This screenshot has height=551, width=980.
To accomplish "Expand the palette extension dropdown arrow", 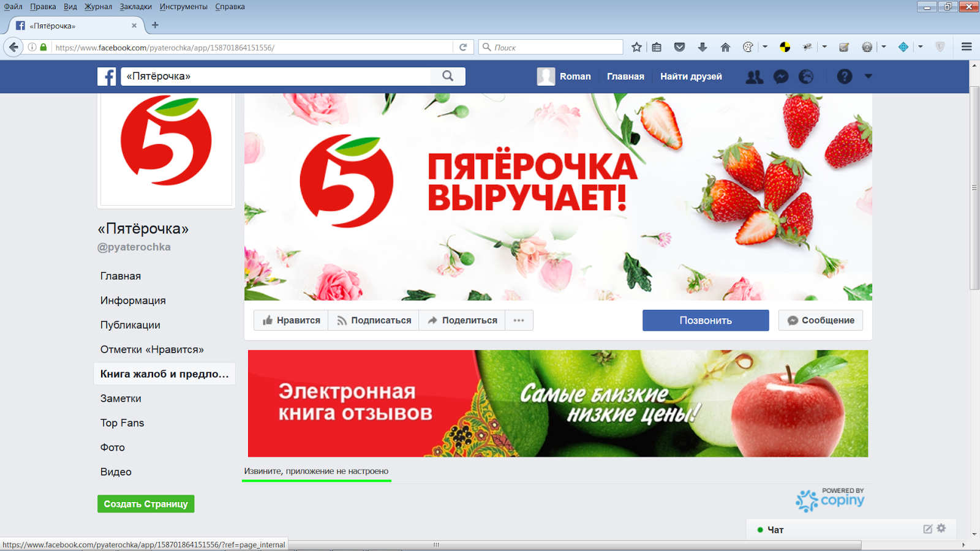I will point(765,47).
